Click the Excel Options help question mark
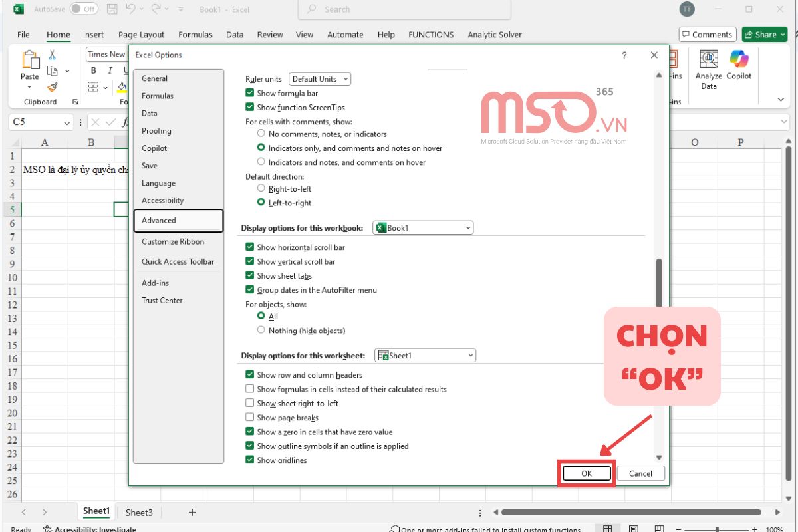 click(x=624, y=55)
